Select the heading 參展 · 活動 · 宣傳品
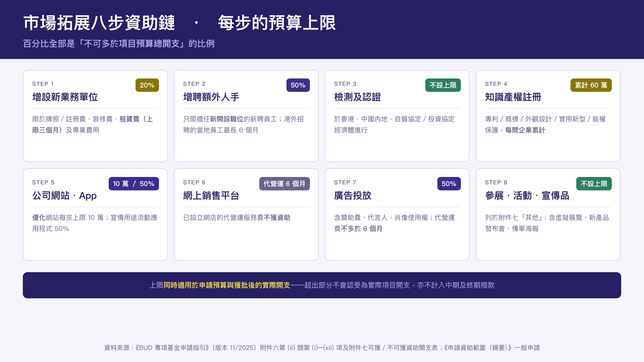This screenshot has width=644, height=362. [x=527, y=196]
